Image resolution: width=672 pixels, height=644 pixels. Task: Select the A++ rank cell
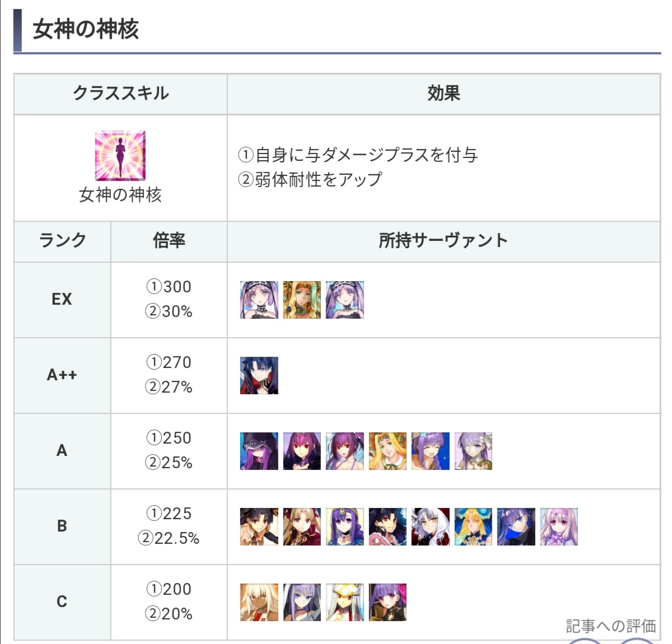point(62,375)
